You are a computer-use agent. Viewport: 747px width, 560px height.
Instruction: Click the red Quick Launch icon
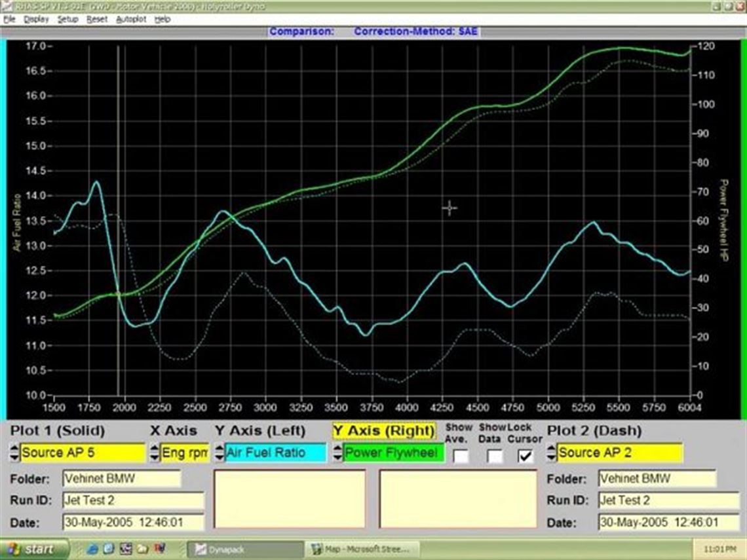(x=160, y=549)
